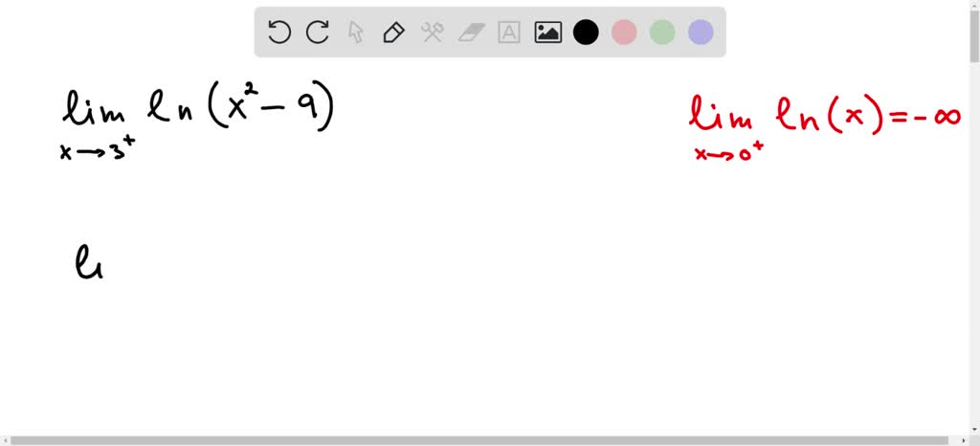
Task: Select the text box tool
Action: coord(509,32)
